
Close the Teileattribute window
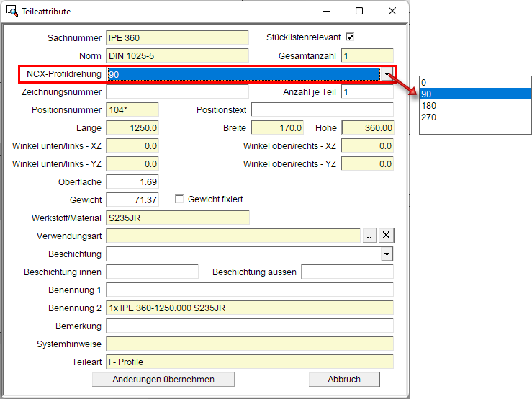(x=392, y=12)
